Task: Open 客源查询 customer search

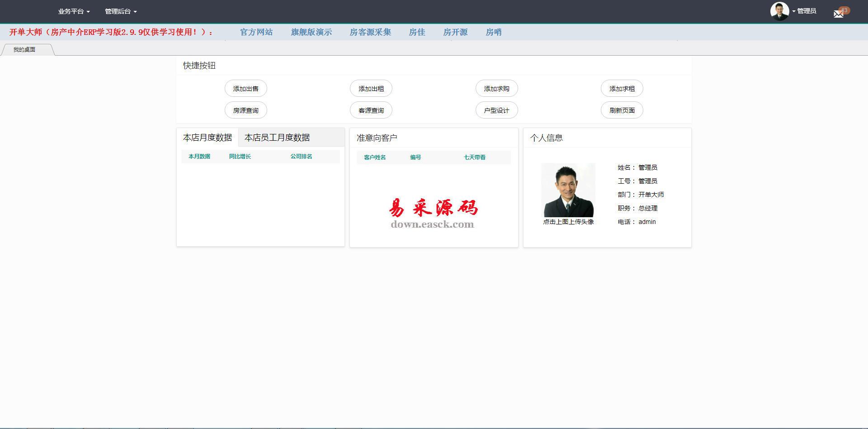Action: [x=371, y=110]
